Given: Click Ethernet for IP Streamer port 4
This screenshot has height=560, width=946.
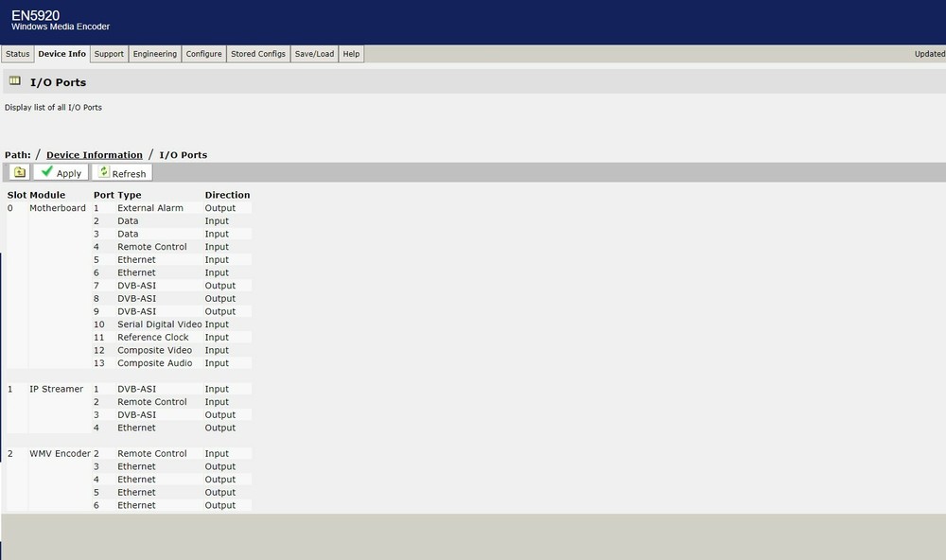Looking at the screenshot, I should [136, 428].
